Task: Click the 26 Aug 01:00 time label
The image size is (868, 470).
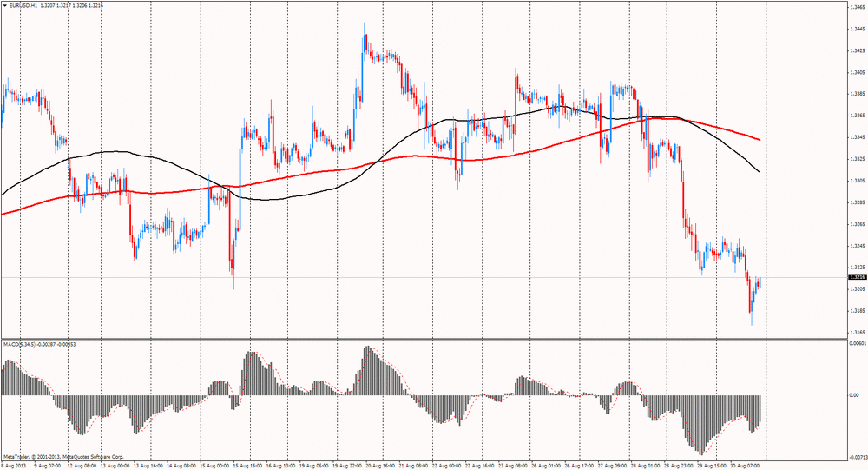Action: (548, 466)
